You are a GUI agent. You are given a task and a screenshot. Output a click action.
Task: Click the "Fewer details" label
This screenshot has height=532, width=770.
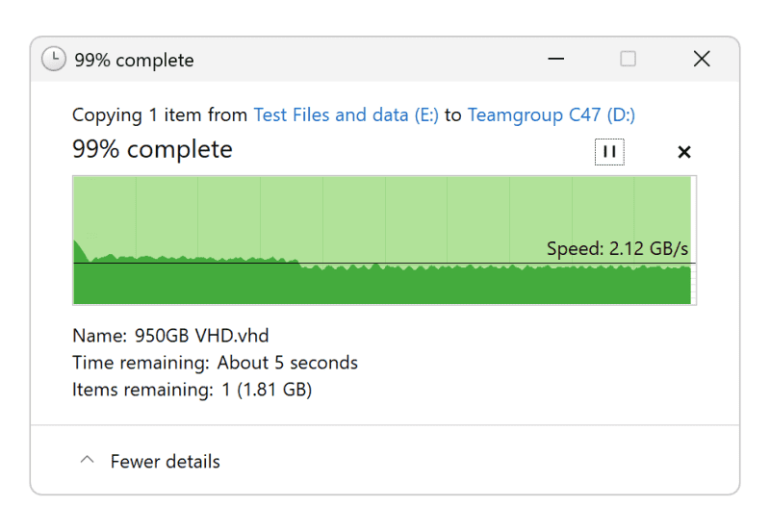(x=165, y=462)
